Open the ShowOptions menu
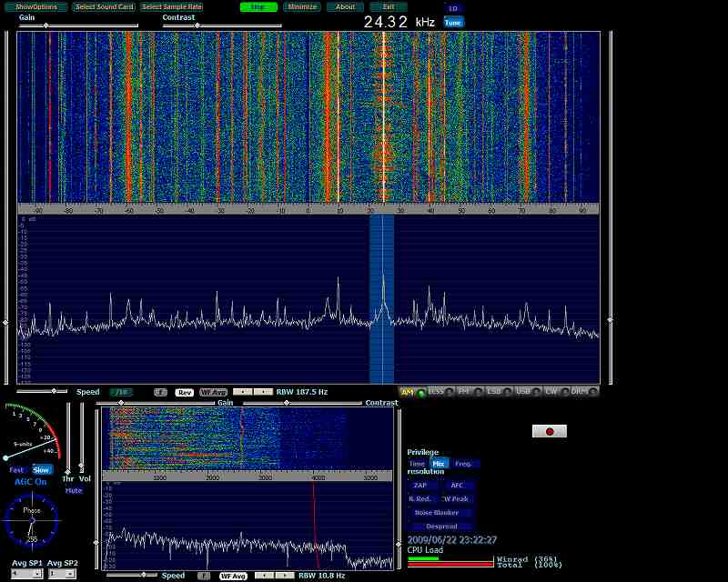 (x=36, y=7)
